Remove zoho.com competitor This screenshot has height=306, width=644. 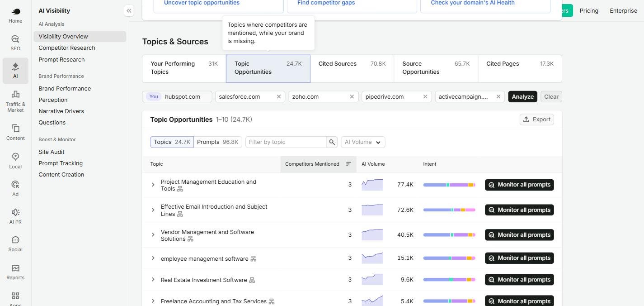(x=352, y=96)
